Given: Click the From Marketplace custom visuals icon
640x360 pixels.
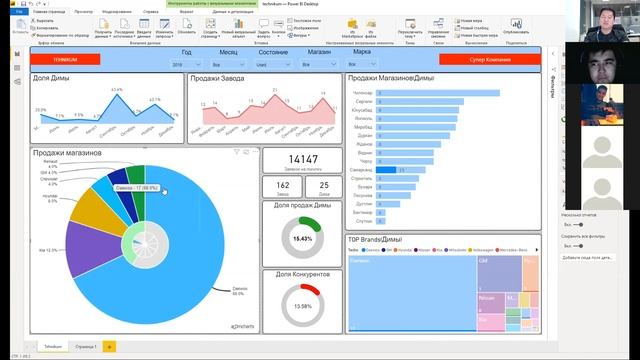Looking at the screenshot, I should pos(352,24).
